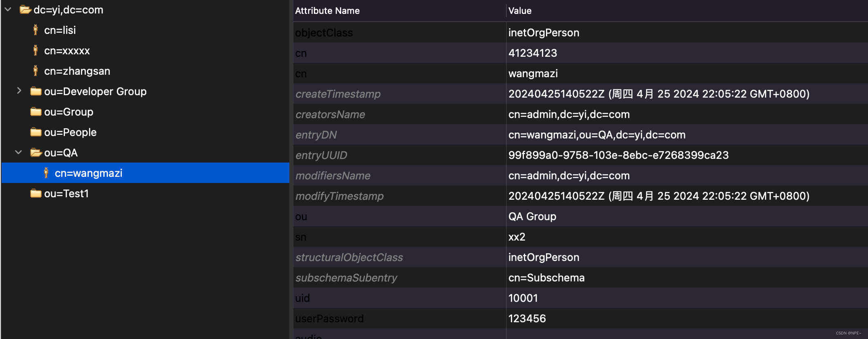The image size is (868, 339).
Task: Sort by the Value column header
Action: click(x=520, y=11)
